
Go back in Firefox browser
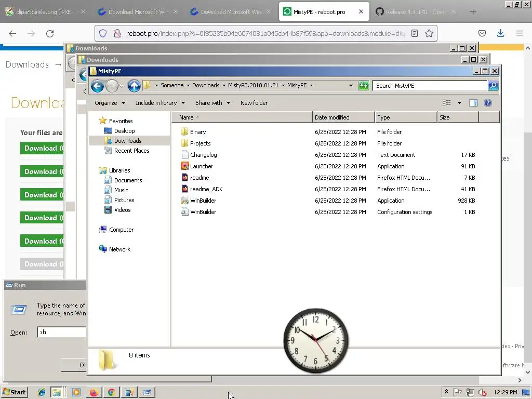[x=12, y=34]
